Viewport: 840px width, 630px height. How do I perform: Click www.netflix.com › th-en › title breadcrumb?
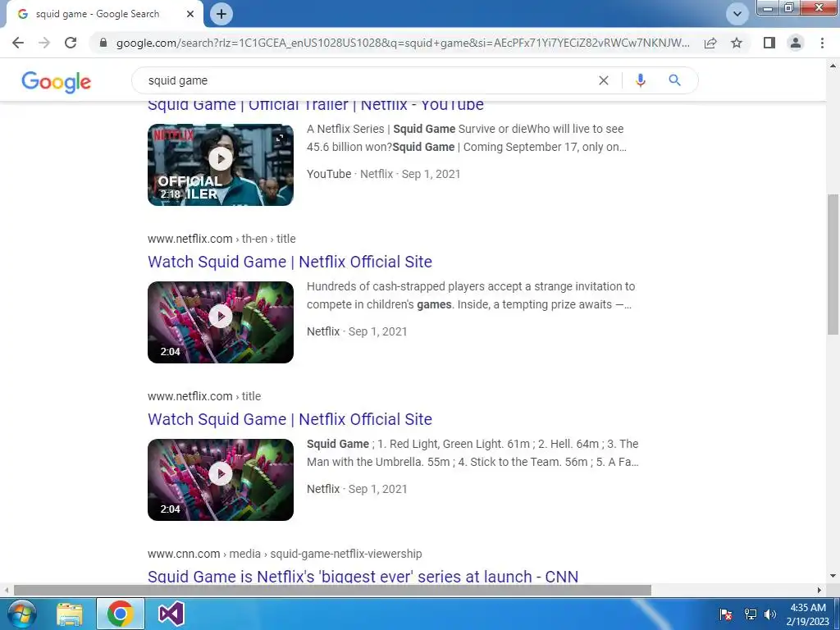click(221, 239)
